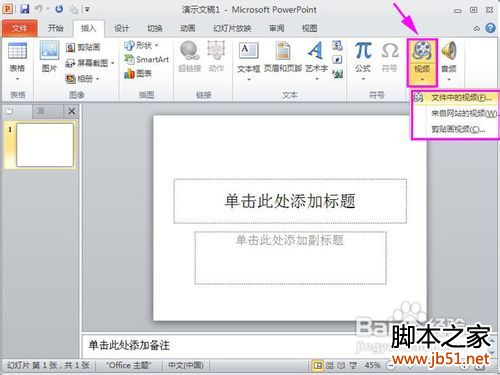Click the insert object icon
Image resolution: width=500 pixels, height=375 pixels.
tap(337, 74)
